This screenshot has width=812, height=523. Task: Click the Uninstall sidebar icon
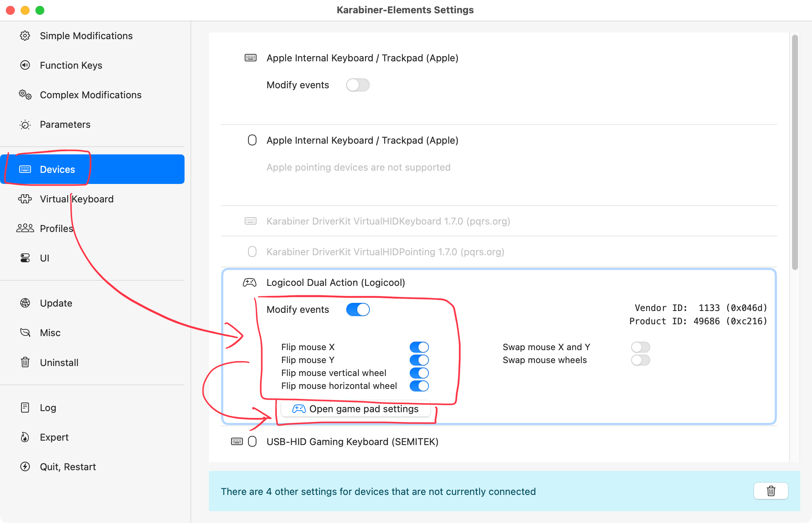point(25,362)
